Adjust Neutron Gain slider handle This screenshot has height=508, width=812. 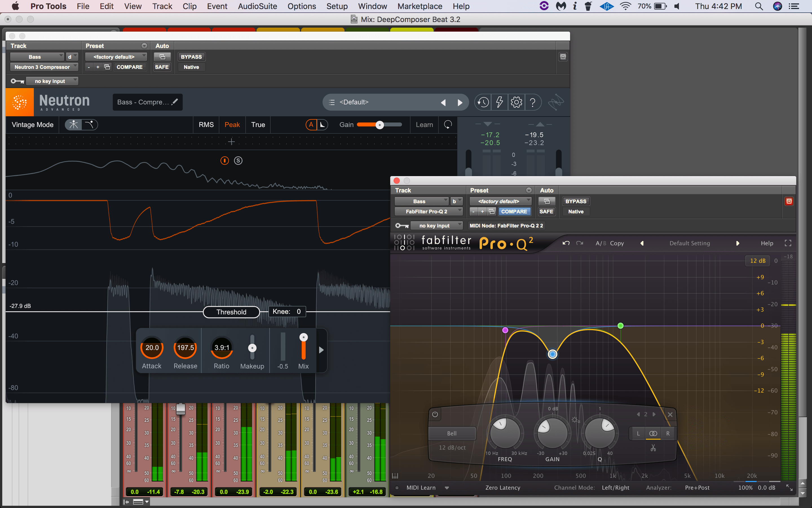[x=379, y=125]
